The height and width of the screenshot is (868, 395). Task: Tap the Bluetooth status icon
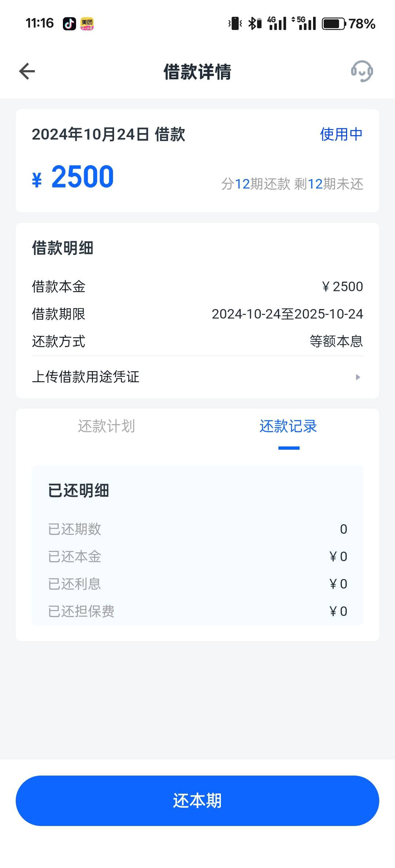pyautogui.click(x=255, y=24)
